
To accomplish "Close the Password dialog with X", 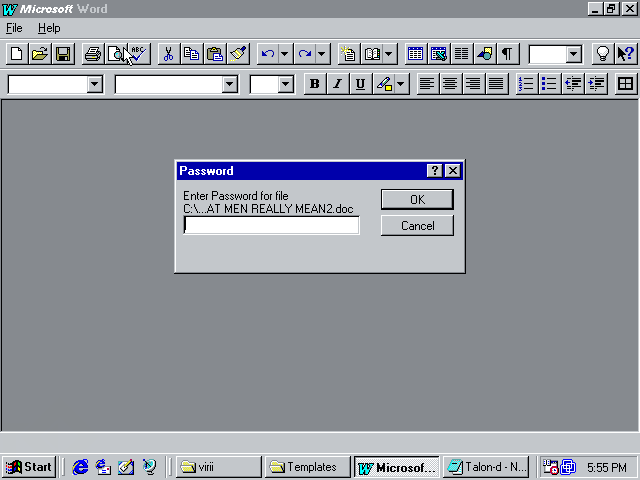I will [x=453, y=170].
